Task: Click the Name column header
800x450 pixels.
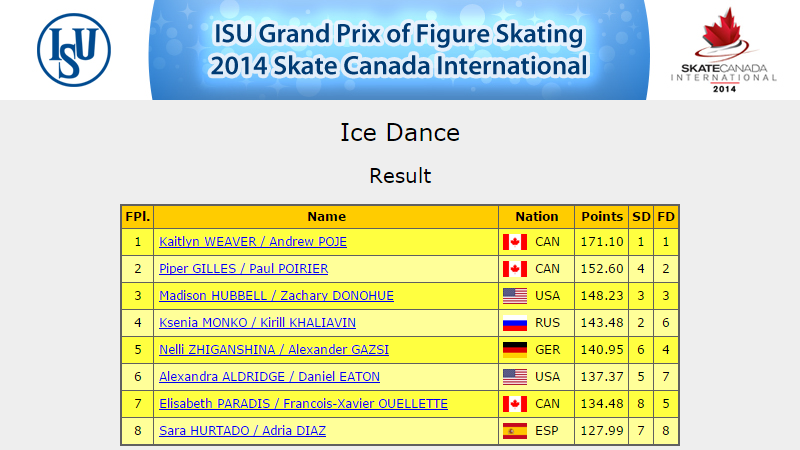Action: click(x=327, y=217)
